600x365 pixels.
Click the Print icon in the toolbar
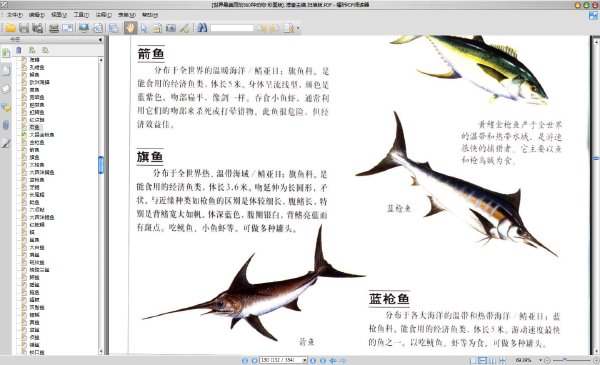[x=54, y=28]
